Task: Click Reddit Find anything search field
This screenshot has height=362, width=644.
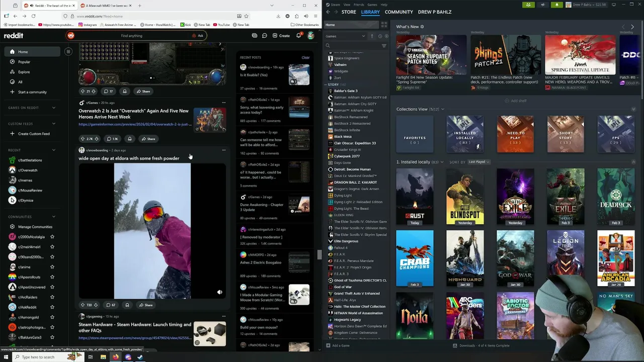Action: coord(132,36)
